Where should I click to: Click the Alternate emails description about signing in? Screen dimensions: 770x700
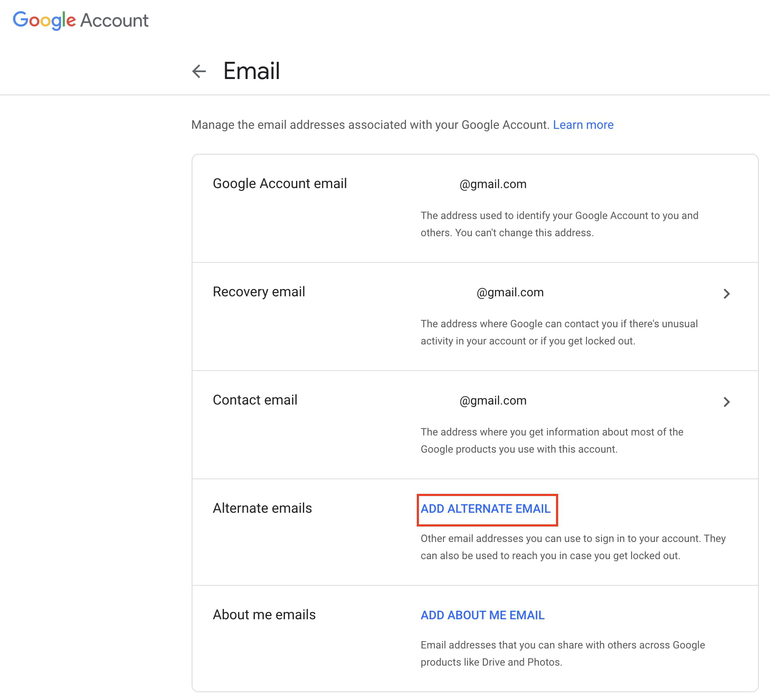[573, 547]
